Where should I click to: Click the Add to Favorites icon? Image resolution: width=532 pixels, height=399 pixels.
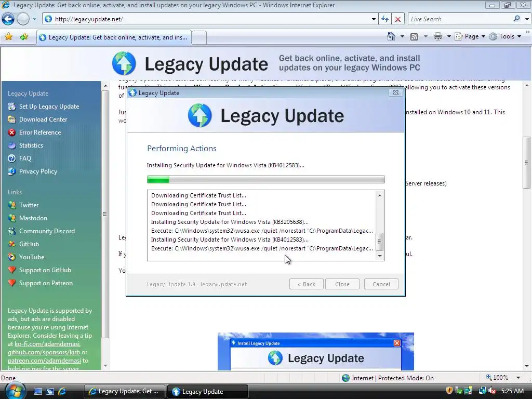click(x=24, y=37)
